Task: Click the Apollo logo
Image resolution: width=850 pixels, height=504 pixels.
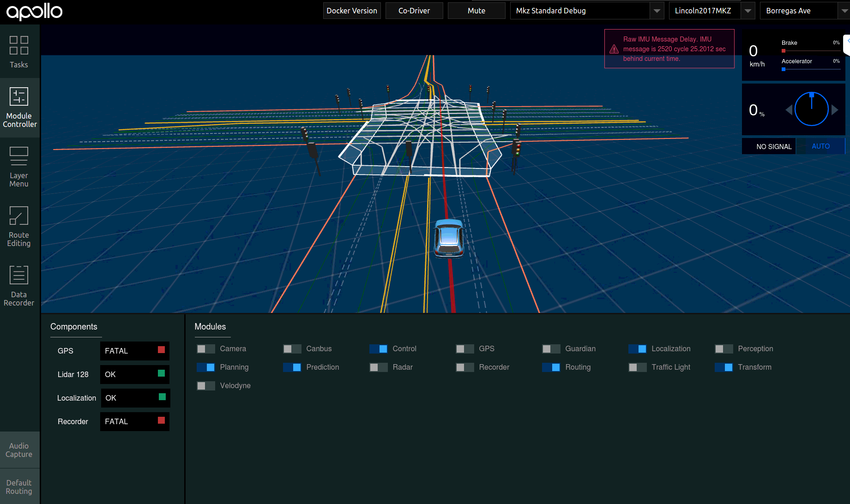Action: click(34, 11)
